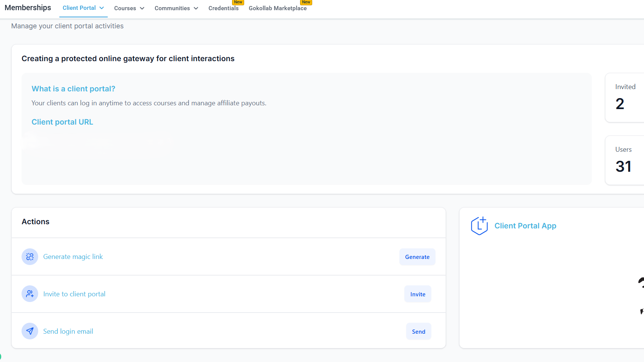Select the Invited count card
This screenshot has width=644, height=362.
(625, 97)
